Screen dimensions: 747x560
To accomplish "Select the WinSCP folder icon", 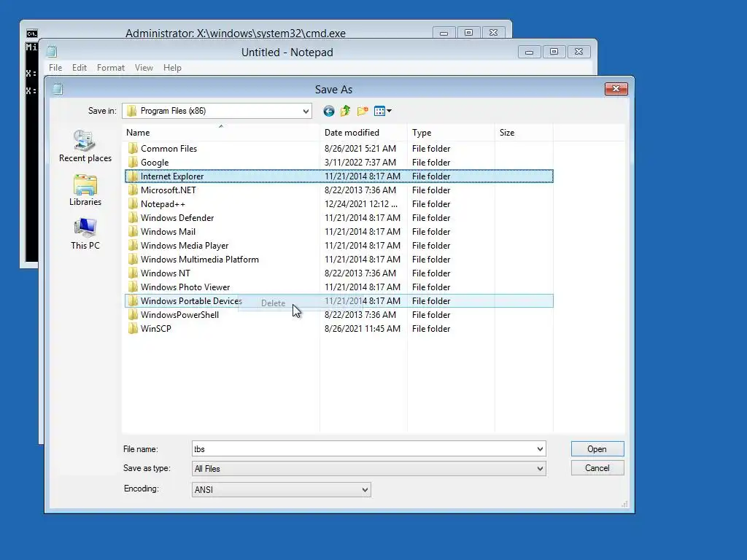I will pyautogui.click(x=133, y=328).
